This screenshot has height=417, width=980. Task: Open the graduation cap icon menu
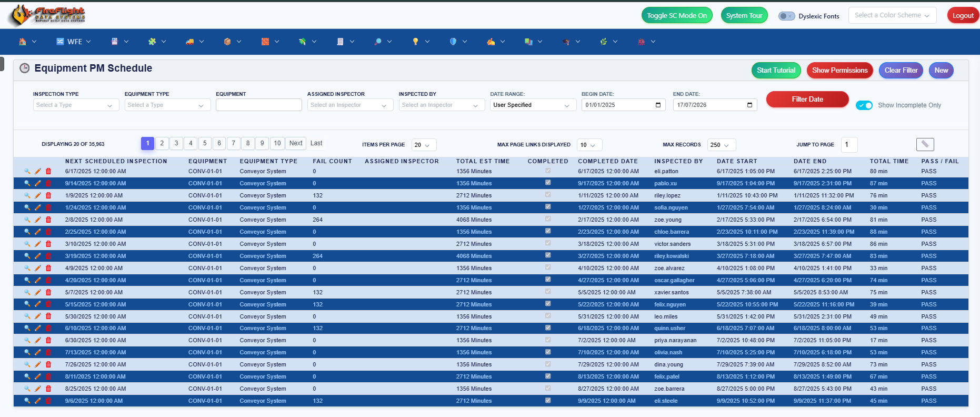click(571, 42)
